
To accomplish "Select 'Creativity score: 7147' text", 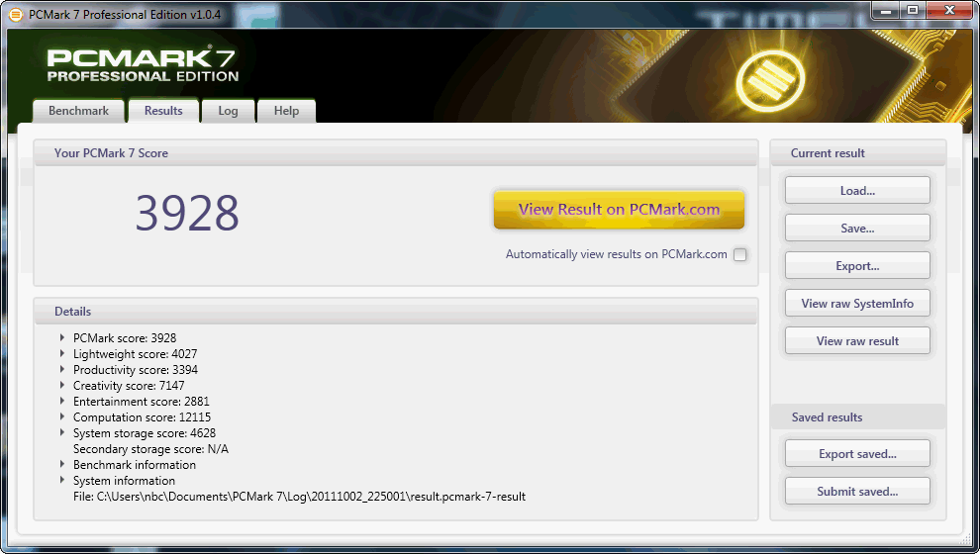I will (x=129, y=386).
